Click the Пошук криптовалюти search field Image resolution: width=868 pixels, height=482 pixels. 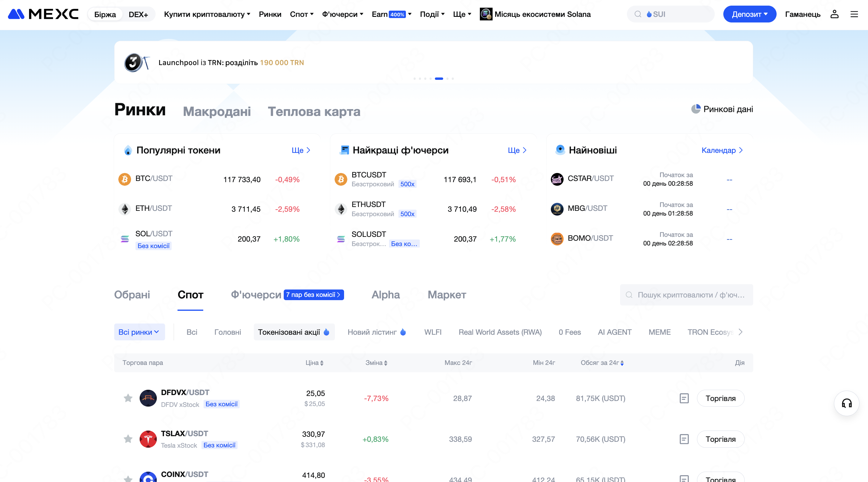coord(686,295)
